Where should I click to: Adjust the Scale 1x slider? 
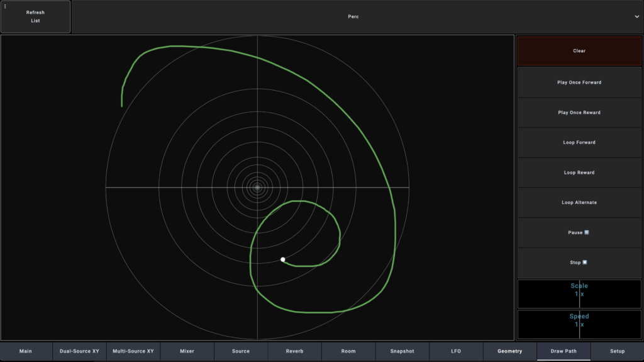coord(579,294)
